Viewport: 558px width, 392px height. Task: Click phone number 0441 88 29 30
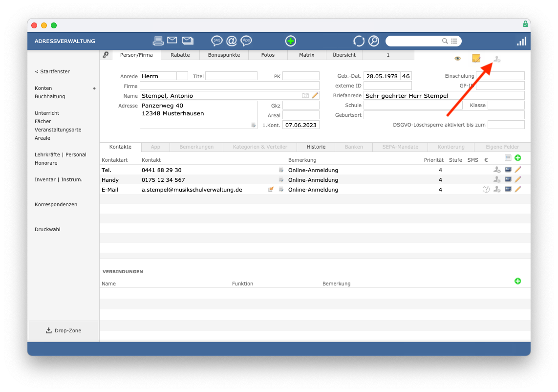pos(162,170)
